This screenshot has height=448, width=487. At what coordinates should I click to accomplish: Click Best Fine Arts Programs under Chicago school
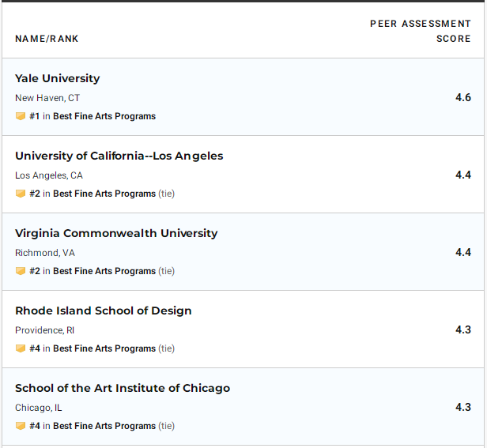[x=104, y=426]
